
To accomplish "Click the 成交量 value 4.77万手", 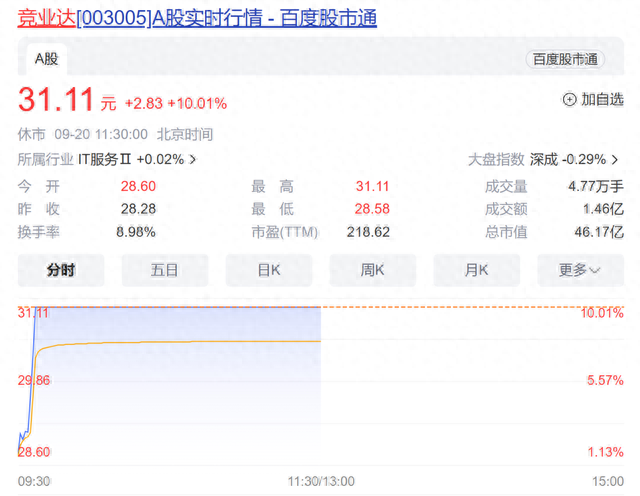I will (596, 186).
